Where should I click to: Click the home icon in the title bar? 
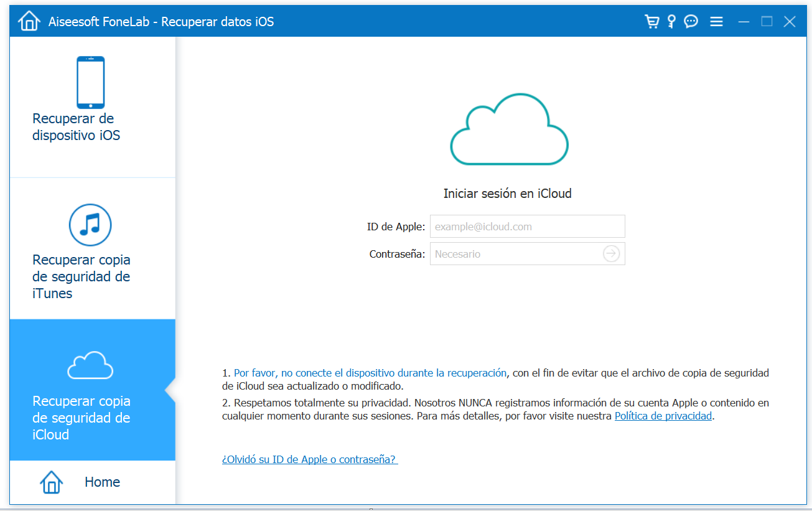29,21
